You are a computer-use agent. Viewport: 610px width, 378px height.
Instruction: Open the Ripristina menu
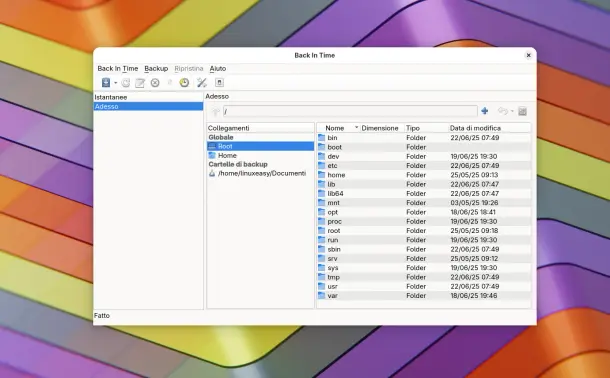coord(189,68)
